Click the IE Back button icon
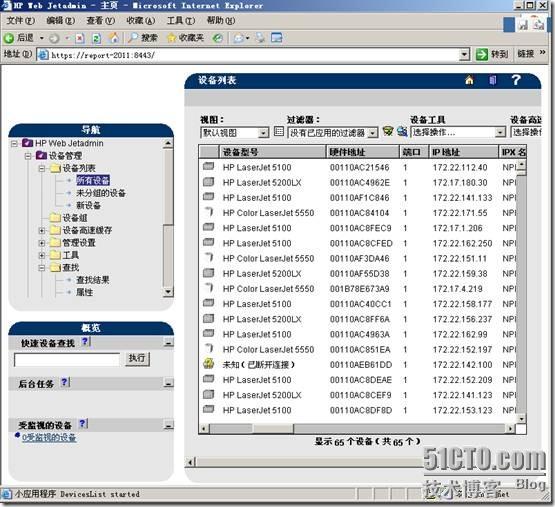The width and height of the screenshot is (555, 507). [x=9, y=38]
